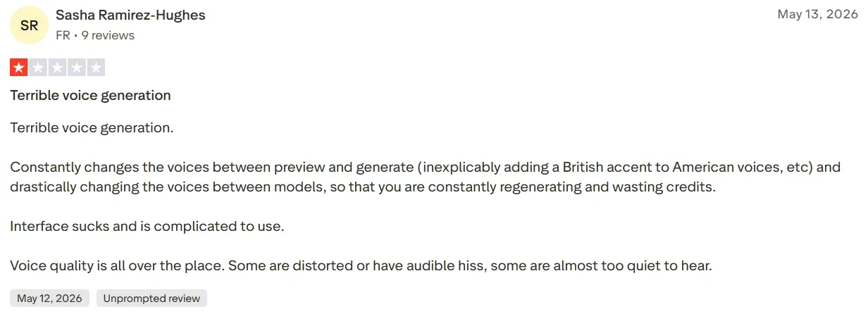Click the 'Interface sucks and is complicated' sentence
The image size is (868, 321).
pyautogui.click(x=147, y=227)
